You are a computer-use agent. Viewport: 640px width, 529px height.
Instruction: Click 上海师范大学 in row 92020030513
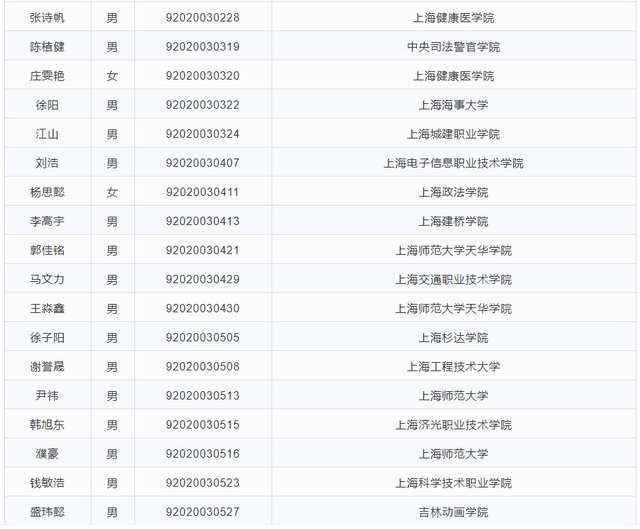453,396
